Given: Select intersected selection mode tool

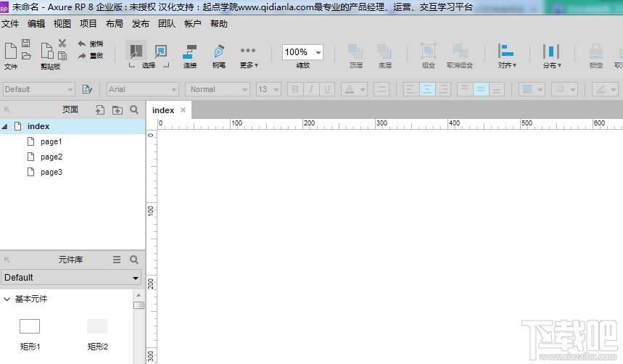Looking at the screenshot, I should click(x=136, y=51).
